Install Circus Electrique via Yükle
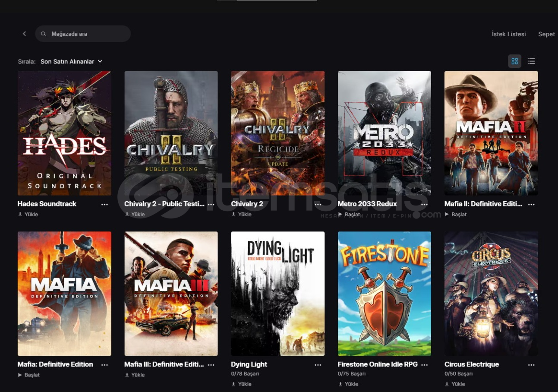The height and width of the screenshot is (392, 558). [455, 384]
